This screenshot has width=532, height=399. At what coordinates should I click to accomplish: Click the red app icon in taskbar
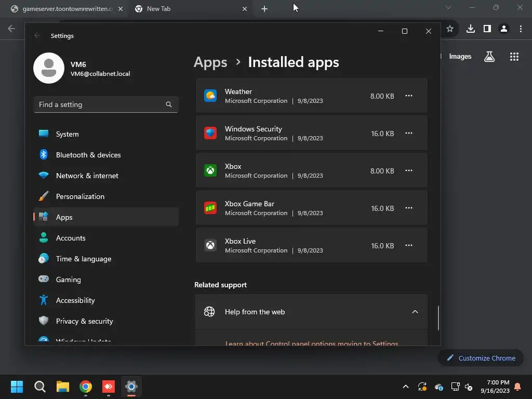tap(109, 387)
